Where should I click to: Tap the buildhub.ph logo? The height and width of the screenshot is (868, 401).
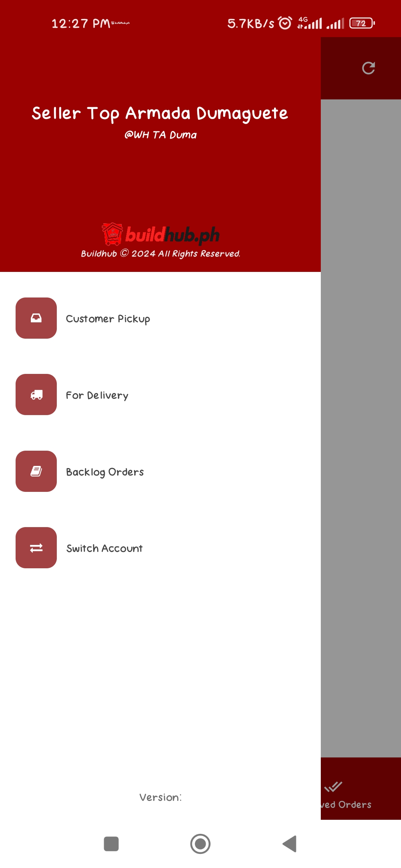(160, 234)
